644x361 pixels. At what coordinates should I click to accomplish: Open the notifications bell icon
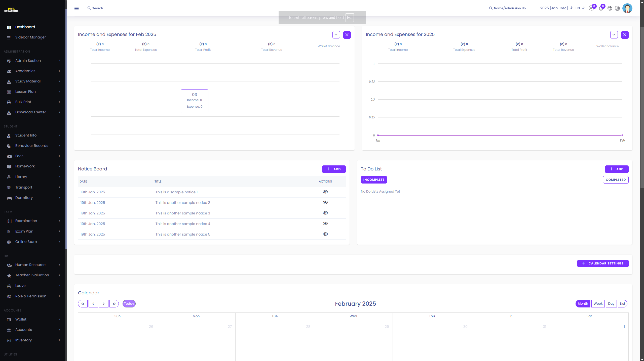601,8
